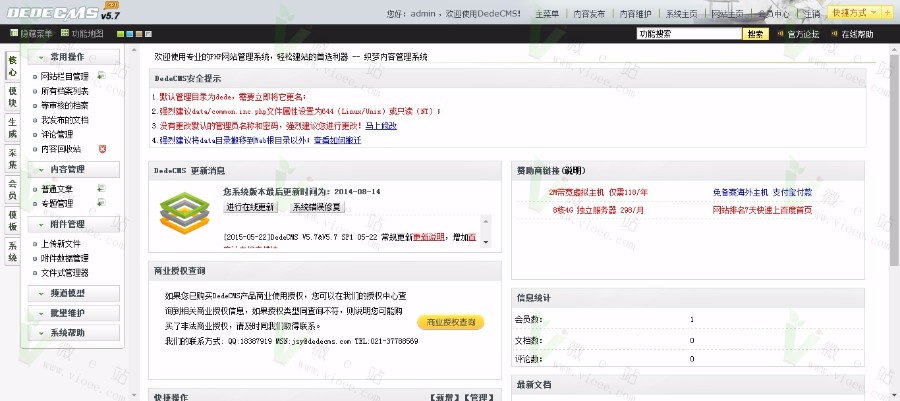The image size is (900, 401).
Task: Select the blue theme color swatch
Action: point(130,34)
